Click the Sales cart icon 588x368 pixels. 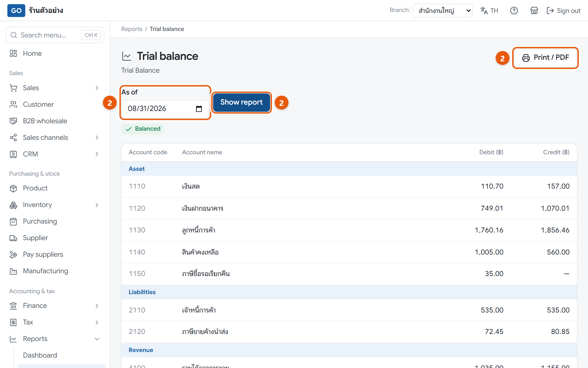tap(13, 88)
